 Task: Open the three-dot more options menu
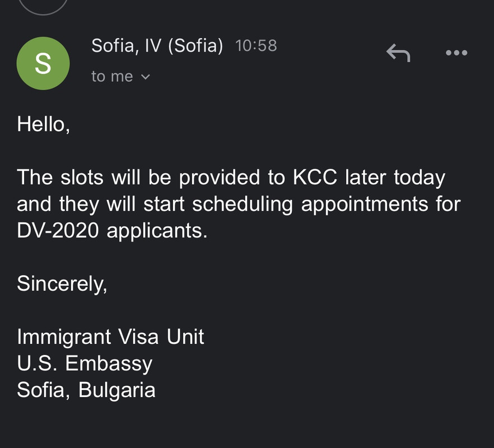tap(456, 53)
